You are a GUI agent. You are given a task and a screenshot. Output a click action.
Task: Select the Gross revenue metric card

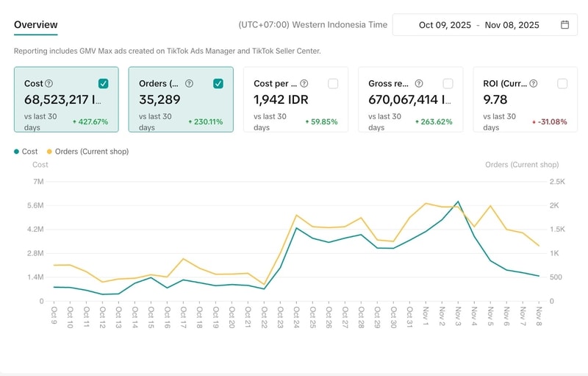[410, 100]
